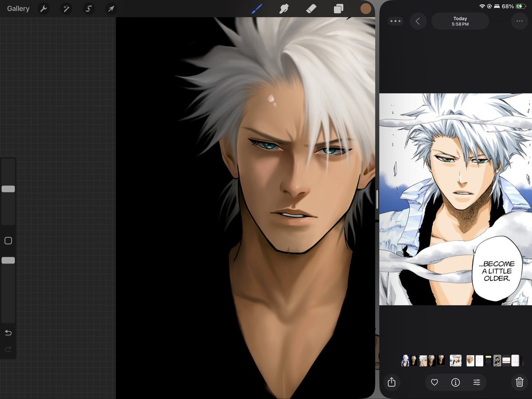
Task: Click the Wi-Fi status icon
Action: point(482,6)
